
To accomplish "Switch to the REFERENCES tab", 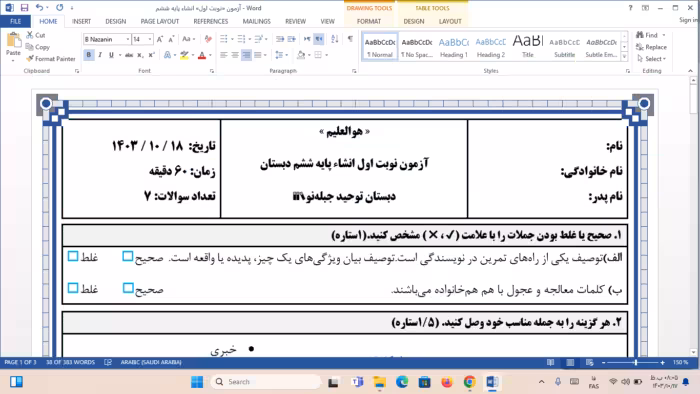I will coord(211,21).
